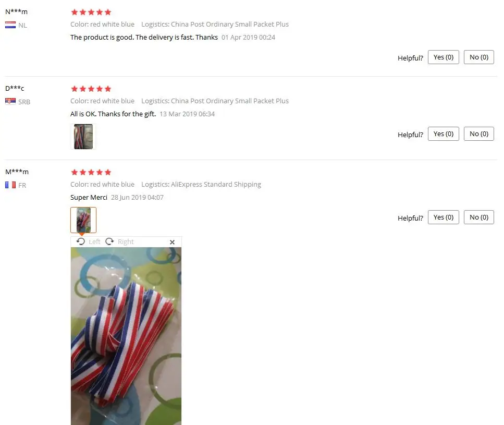The width and height of the screenshot is (504, 425).
Task: Rotate the enlarged photo right
Action: pyautogui.click(x=119, y=242)
